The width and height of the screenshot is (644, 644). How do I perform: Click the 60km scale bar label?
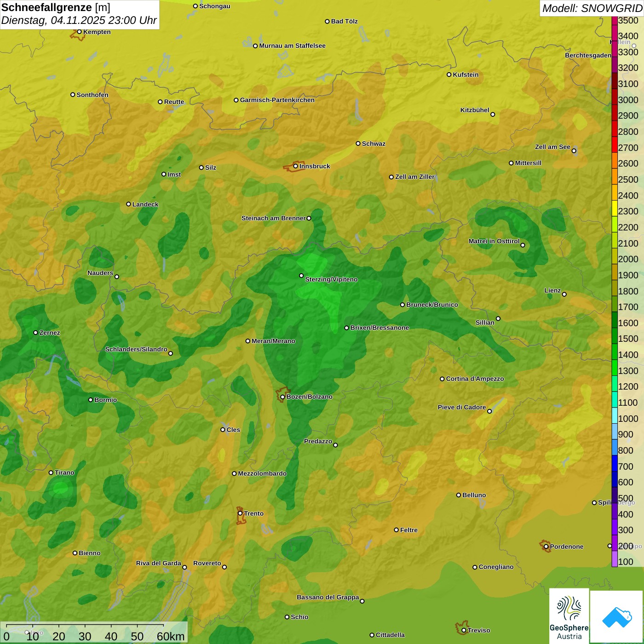(x=171, y=636)
